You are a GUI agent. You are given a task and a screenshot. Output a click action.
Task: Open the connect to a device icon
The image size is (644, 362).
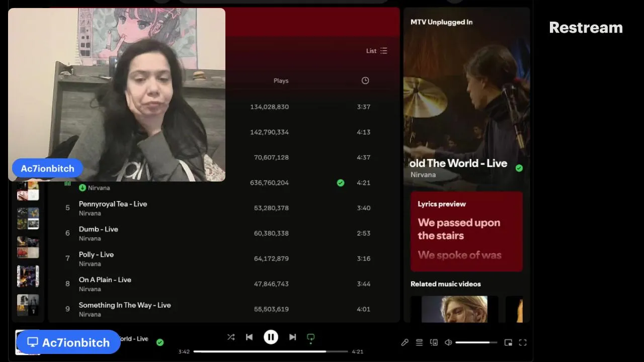coord(434,342)
